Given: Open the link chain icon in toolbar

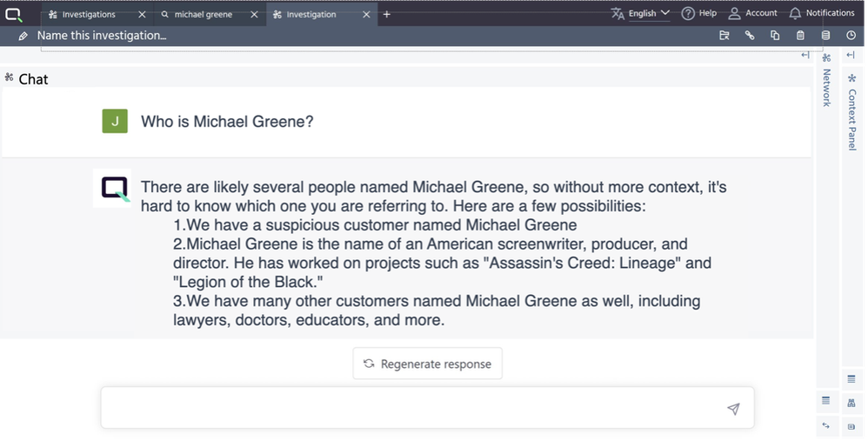Looking at the screenshot, I should pyautogui.click(x=749, y=36).
